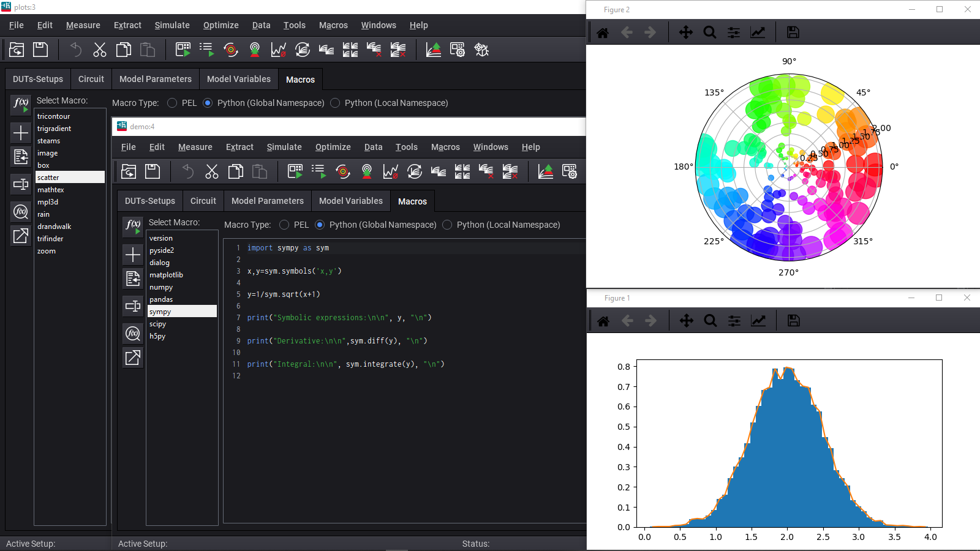The width and height of the screenshot is (980, 551).
Task: Choose Python (Local Namespace) in plots window
Action: tap(335, 103)
